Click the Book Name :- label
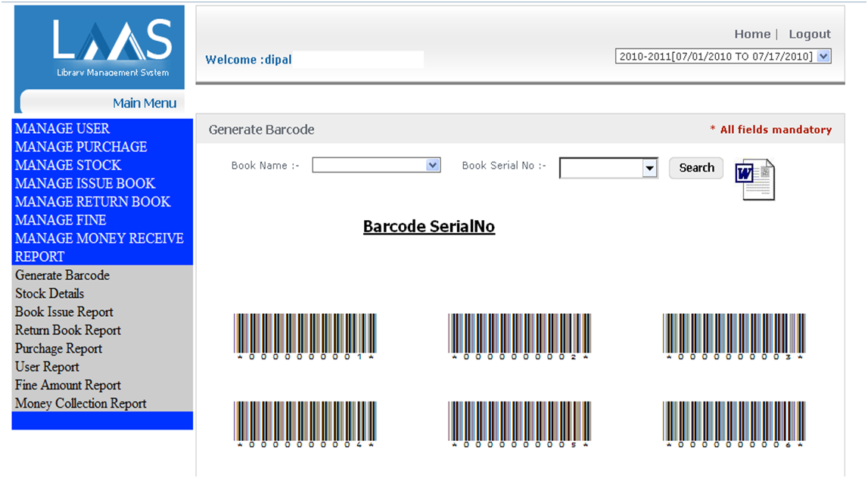Image resolution: width=868 pixels, height=478 pixels. pos(265,166)
